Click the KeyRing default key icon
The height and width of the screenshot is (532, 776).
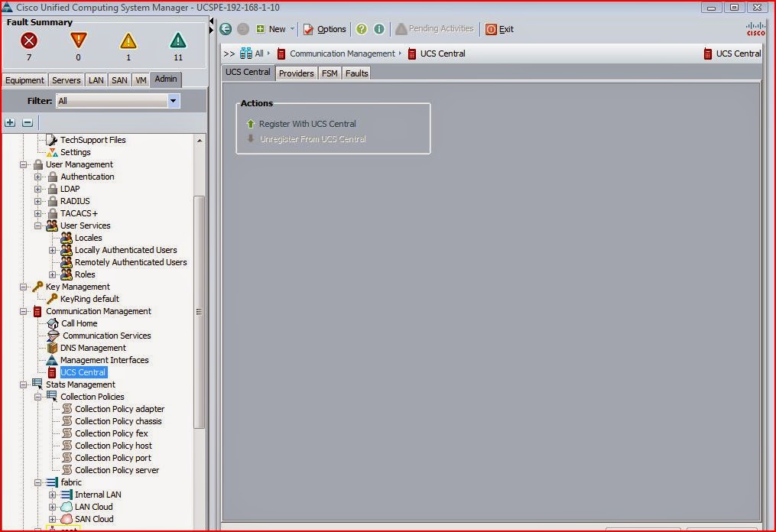click(x=52, y=298)
